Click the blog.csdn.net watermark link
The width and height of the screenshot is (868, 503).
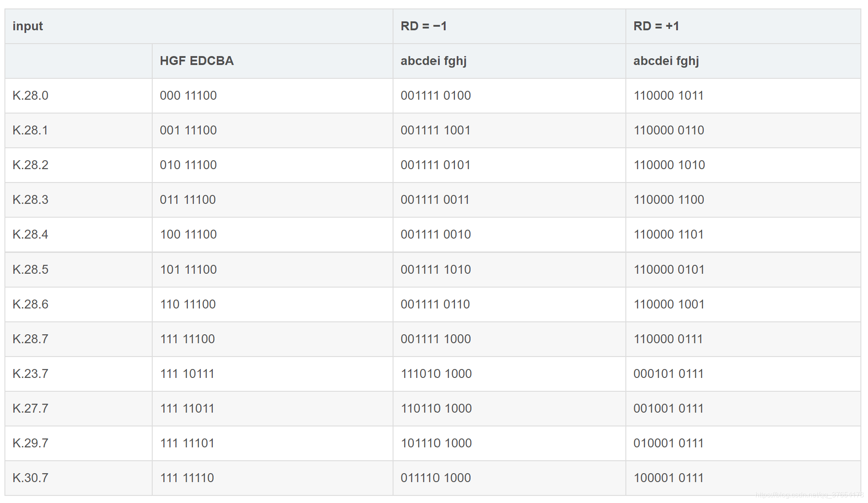809,495
